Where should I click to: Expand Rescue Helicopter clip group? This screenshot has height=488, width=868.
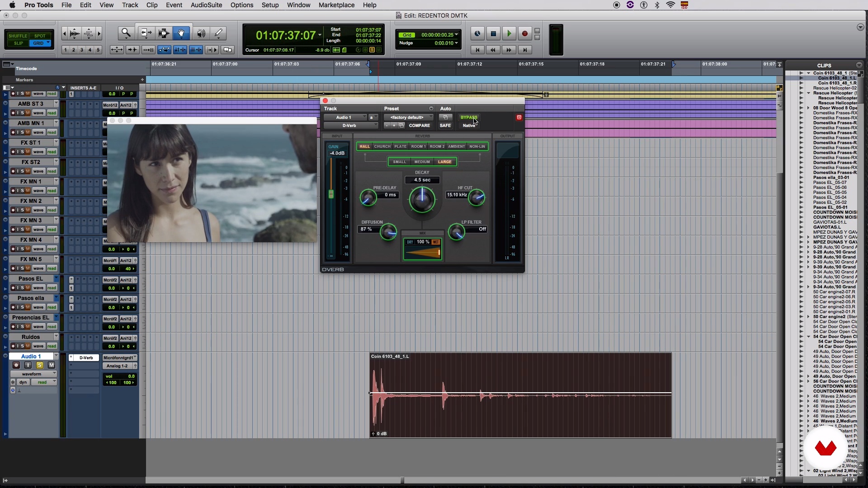pos(809,93)
